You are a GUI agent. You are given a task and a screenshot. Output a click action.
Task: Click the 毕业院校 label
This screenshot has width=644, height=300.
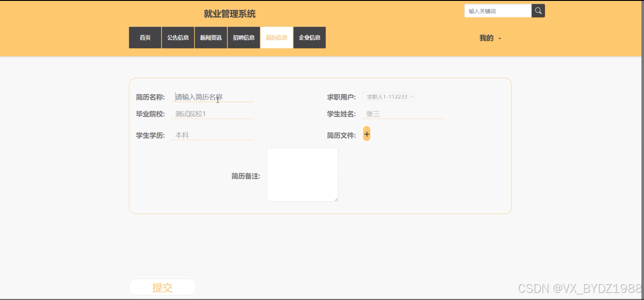tap(150, 114)
